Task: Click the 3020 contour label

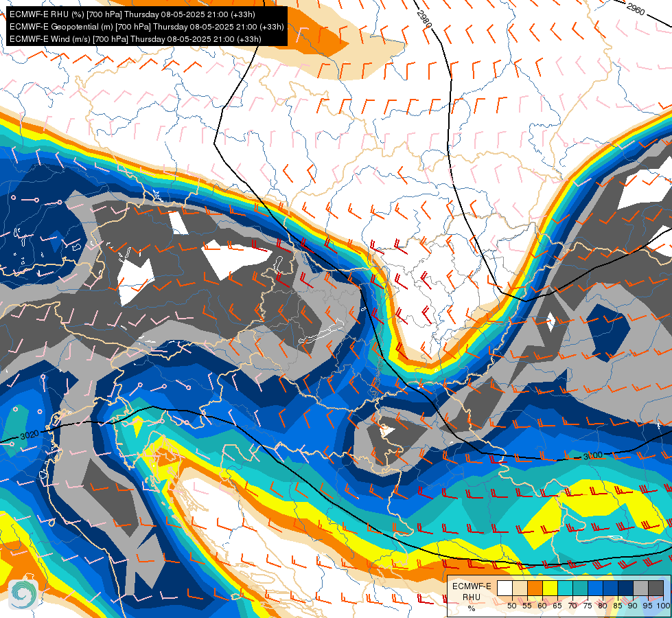Action: (x=29, y=435)
